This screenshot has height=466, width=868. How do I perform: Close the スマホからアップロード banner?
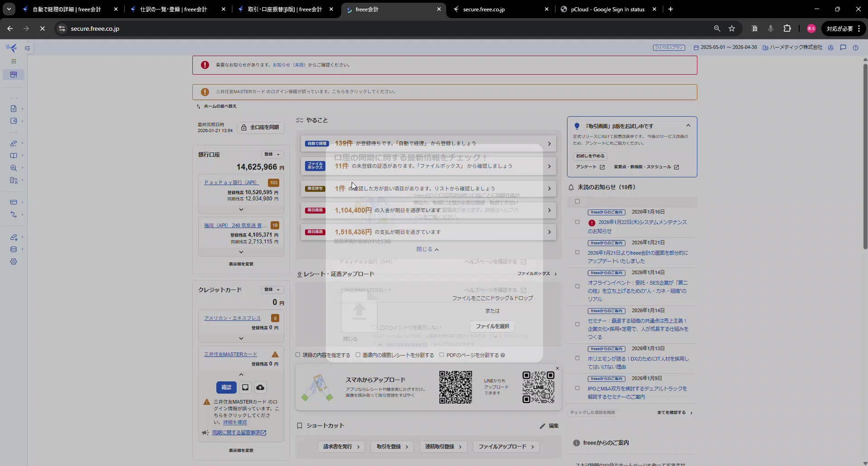click(557, 368)
